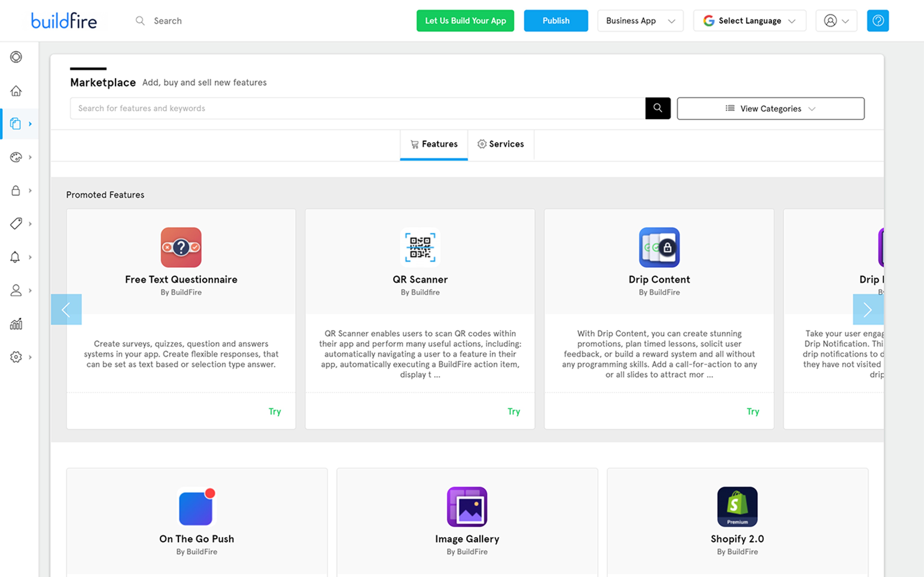Click the blue help question icon
924x577 pixels.
pyautogui.click(x=877, y=21)
